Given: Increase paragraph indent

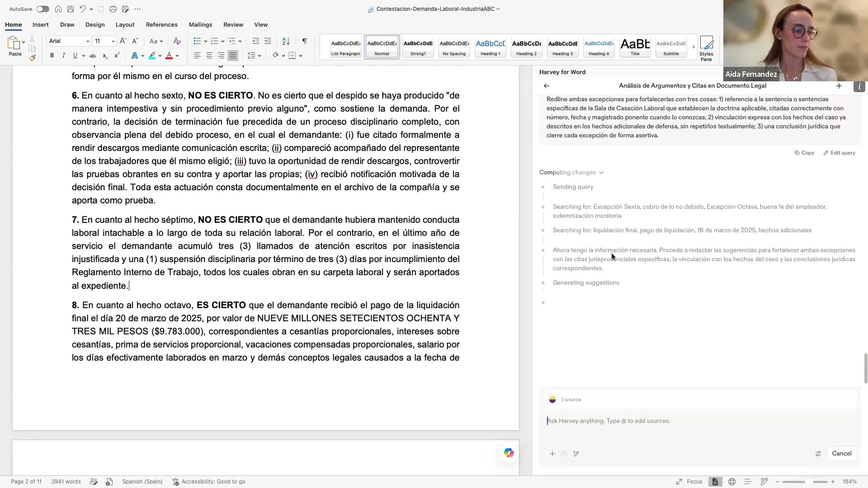Looking at the screenshot, I should (268, 41).
